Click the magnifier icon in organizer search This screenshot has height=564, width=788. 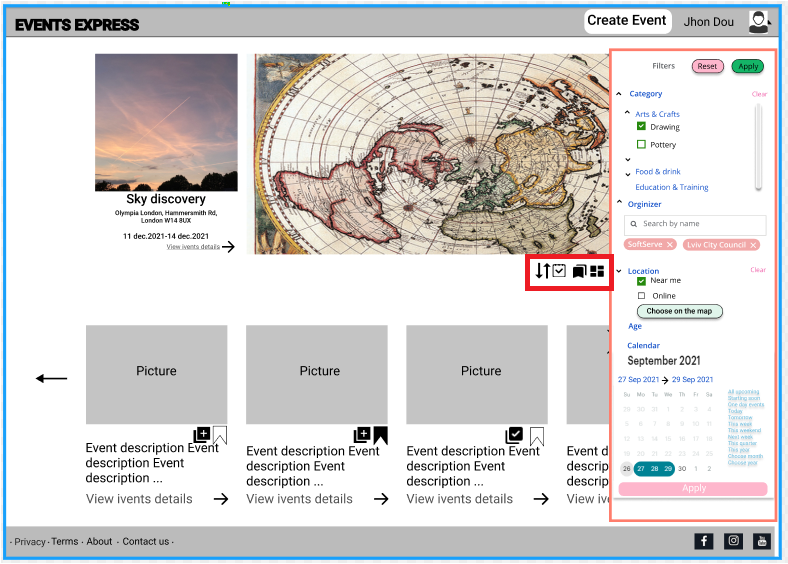point(634,224)
